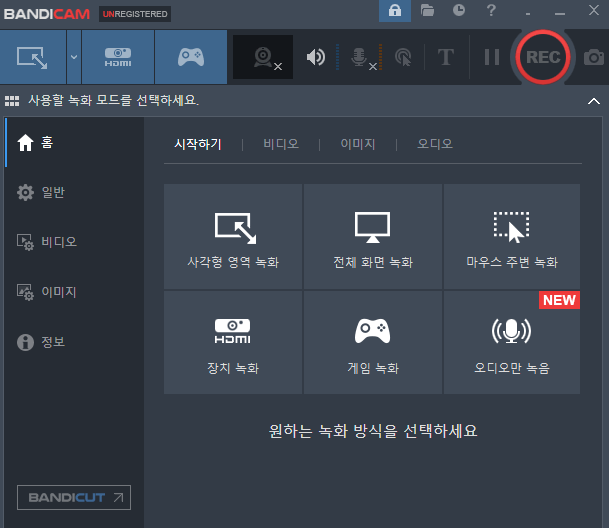Image resolution: width=609 pixels, height=528 pixels.
Task: Choose the 마우스 주변 녹화 tile
Action: (x=512, y=237)
